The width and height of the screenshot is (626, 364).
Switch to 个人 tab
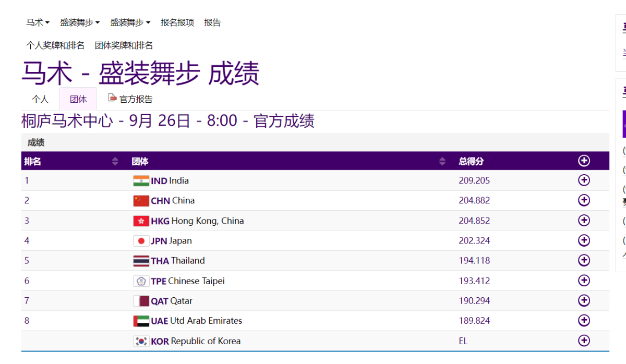pyautogui.click(x=40, y=99)
